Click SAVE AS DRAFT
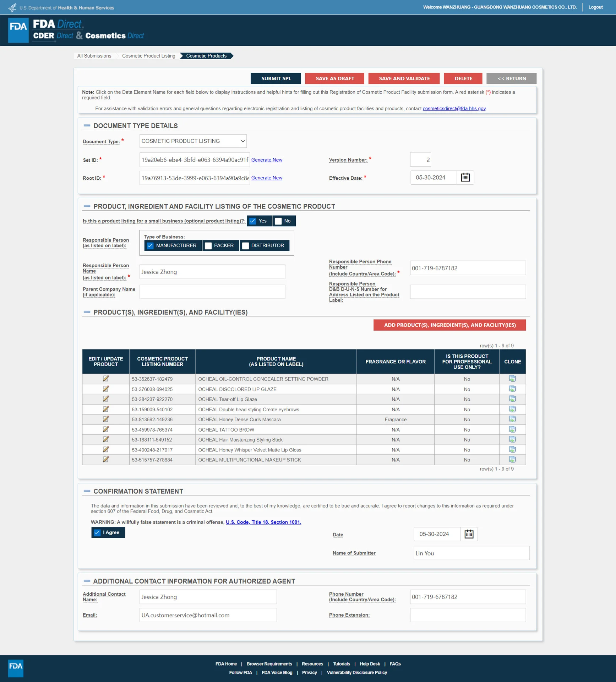This screenshot has width=616, height=682. 335,79
